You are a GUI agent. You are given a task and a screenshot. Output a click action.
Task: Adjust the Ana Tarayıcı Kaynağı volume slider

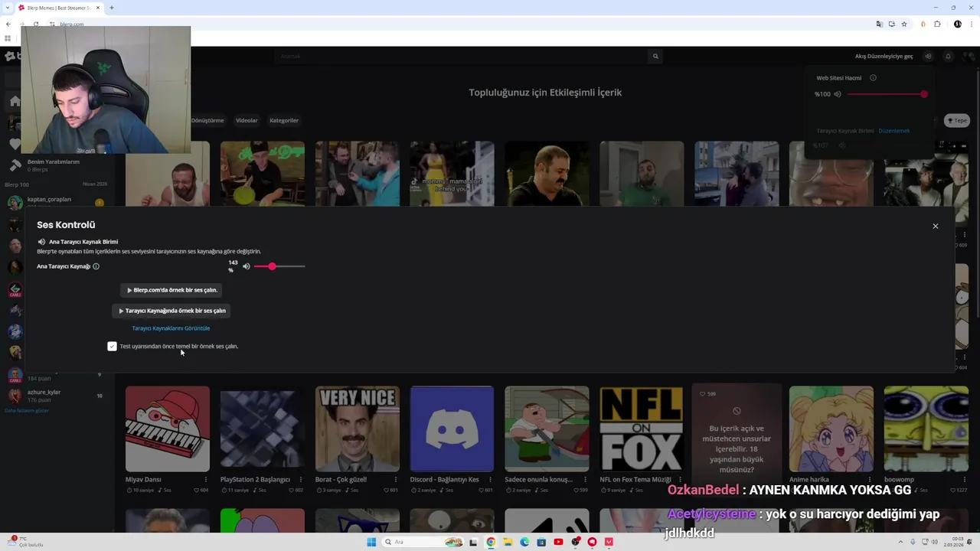(279, 266)
